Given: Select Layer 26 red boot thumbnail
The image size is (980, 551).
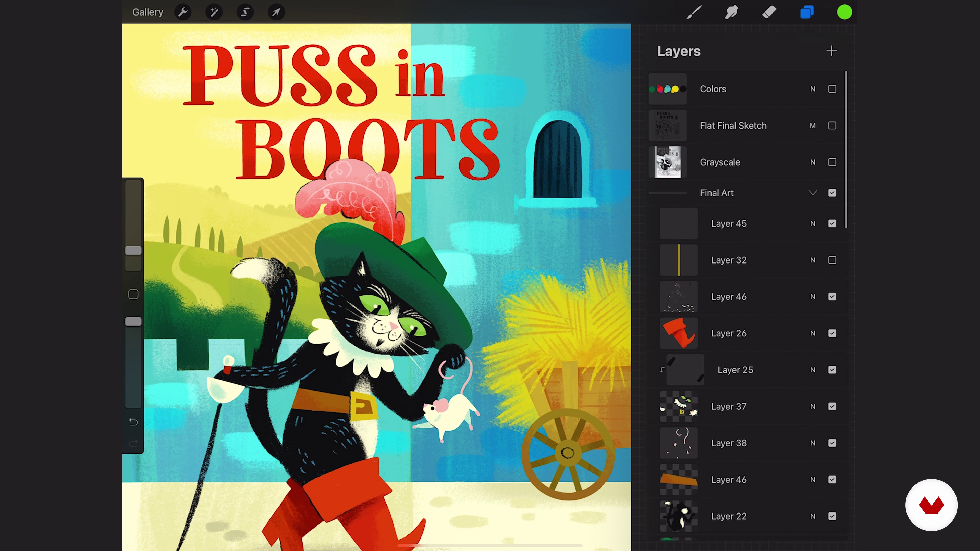Looking at the screenshot, I should tap(679, 333).
